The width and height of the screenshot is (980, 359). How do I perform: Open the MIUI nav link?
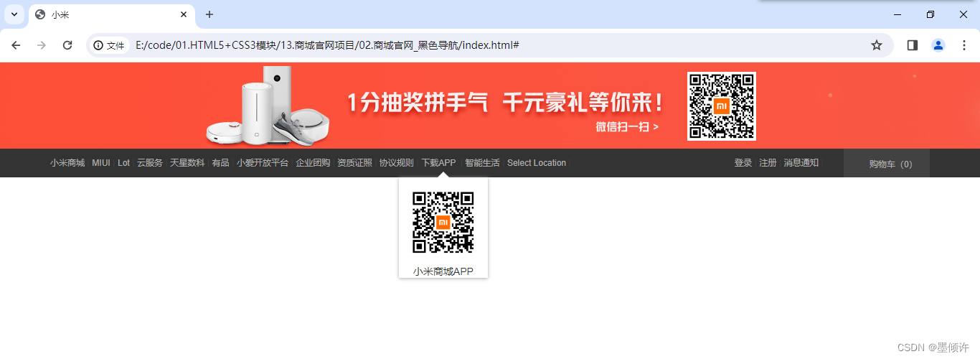101,163
